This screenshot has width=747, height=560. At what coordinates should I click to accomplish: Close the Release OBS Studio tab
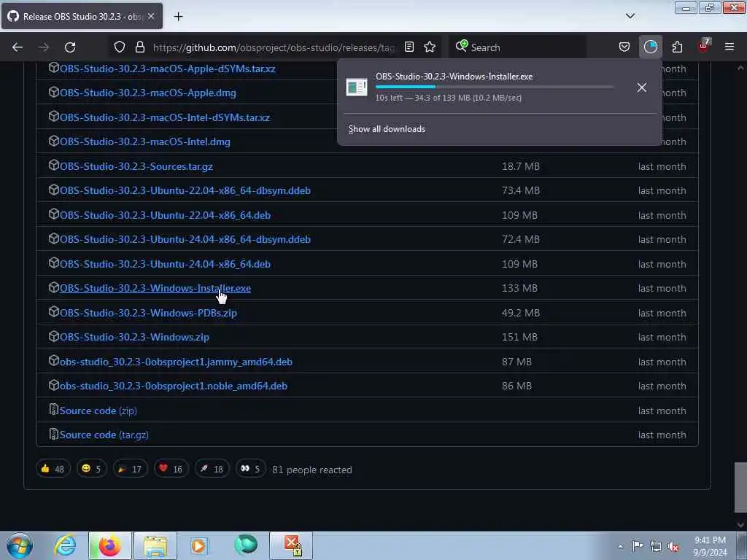point(151,16)
